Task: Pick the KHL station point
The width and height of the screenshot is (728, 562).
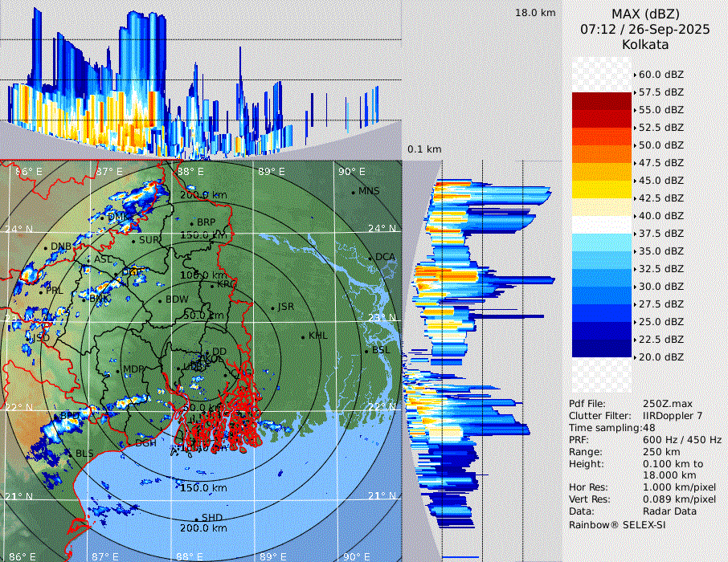Action: (303, 336)
